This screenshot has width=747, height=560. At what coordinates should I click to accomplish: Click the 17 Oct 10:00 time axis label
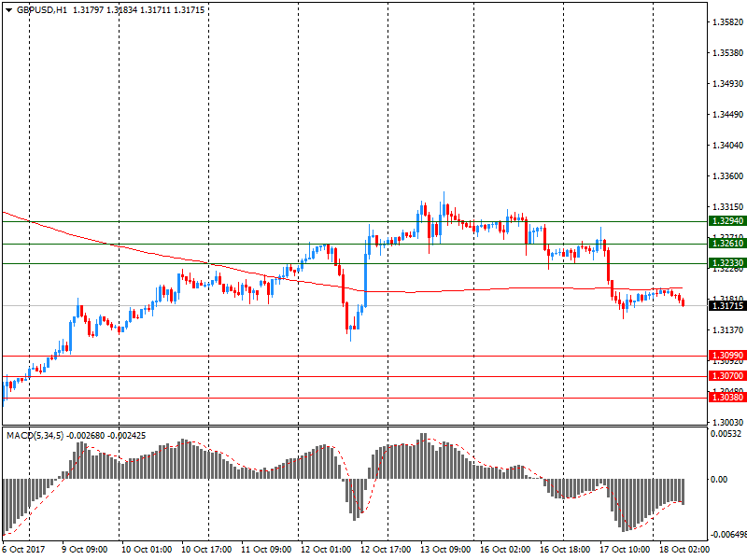click(625, 550)
